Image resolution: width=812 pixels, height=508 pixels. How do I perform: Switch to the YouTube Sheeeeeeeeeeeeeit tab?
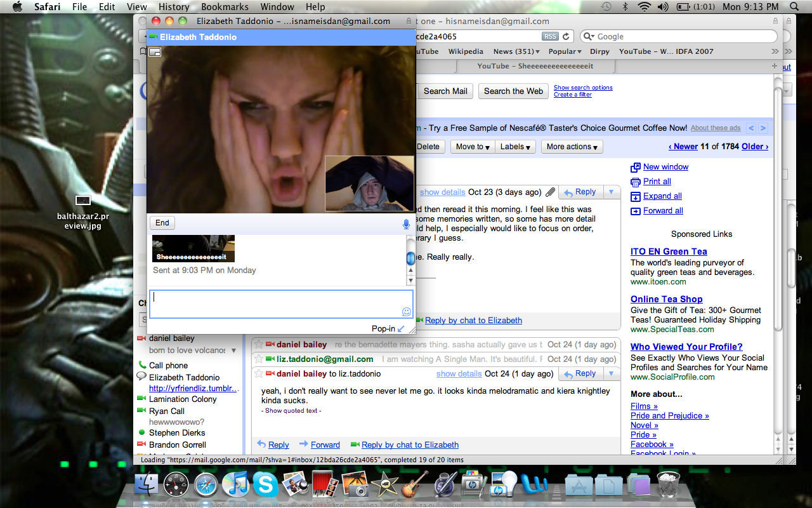[536, 66]
